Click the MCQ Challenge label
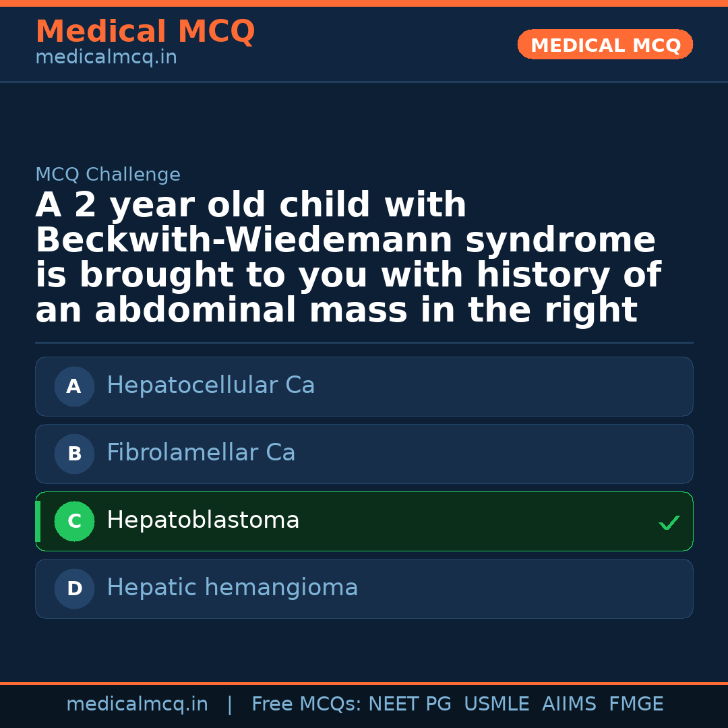 pyautogui.click(x=108, y=175)
